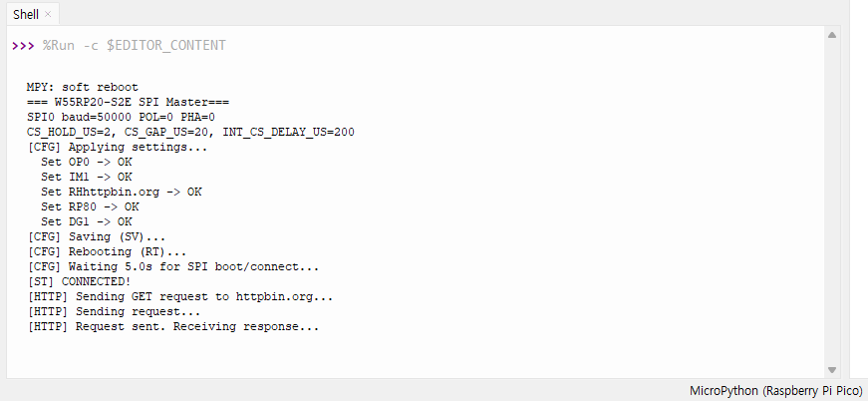
Task: Click the '[CFG] Saving (SV)...' line
Action: [97, 236]
